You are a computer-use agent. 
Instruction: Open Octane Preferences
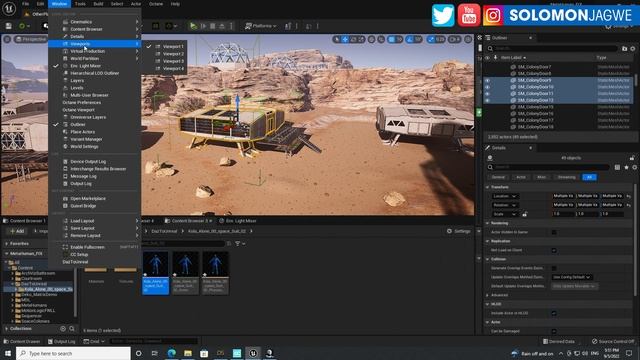tap(82, 102)
